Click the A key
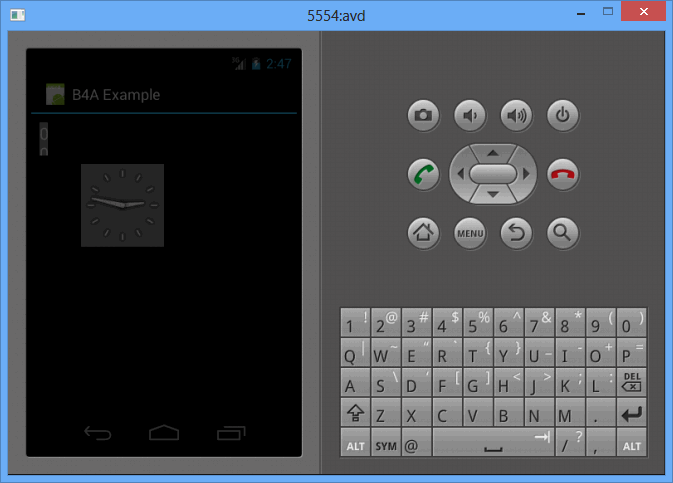The height and width of the screenshot is (483, 673). 355,382
